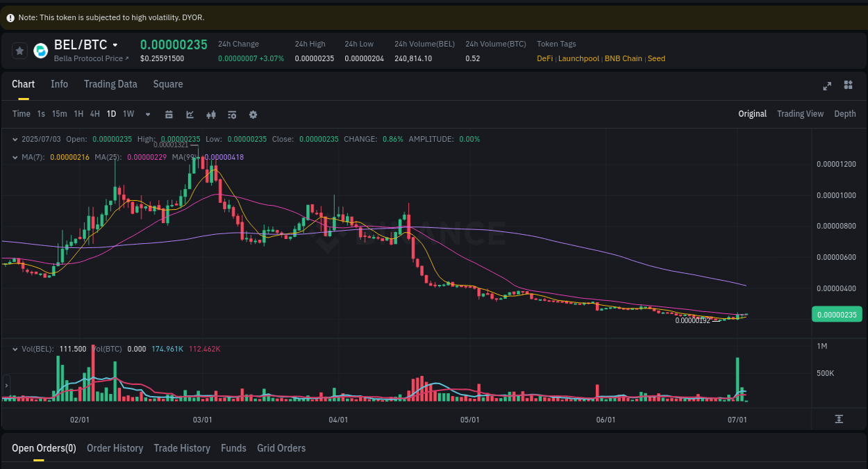Switch the chart timeframe to 1W
This screenshot has width=868, height=469.
pyautogui.click(x=128, y=114)
